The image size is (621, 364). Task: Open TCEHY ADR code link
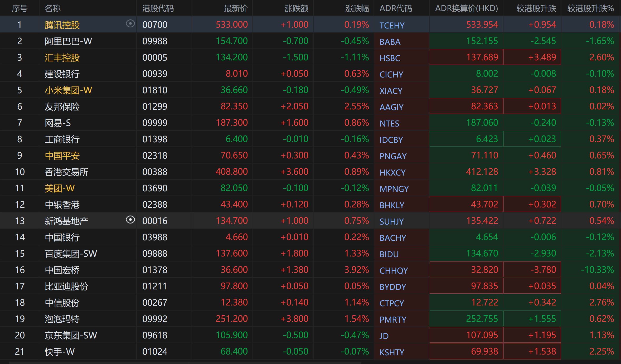(392, 25)
